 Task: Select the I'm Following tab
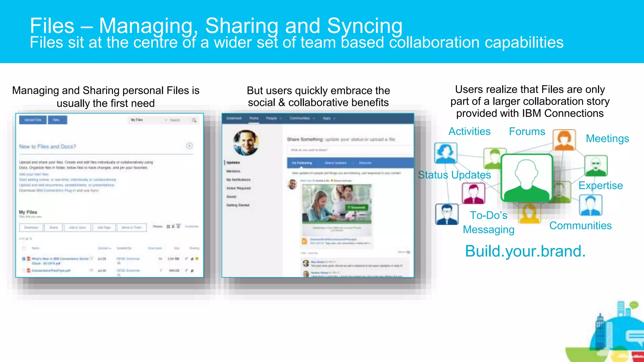tap(302, 163)
